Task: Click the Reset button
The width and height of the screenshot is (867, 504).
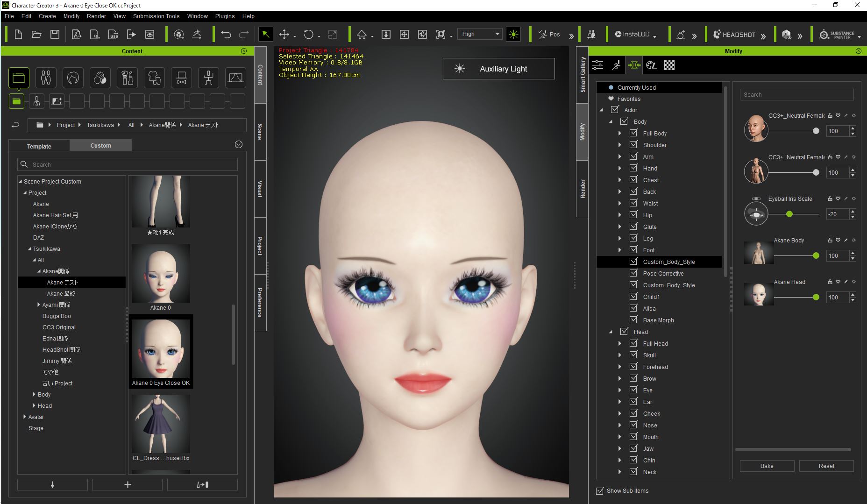Action: pos(826,466)
